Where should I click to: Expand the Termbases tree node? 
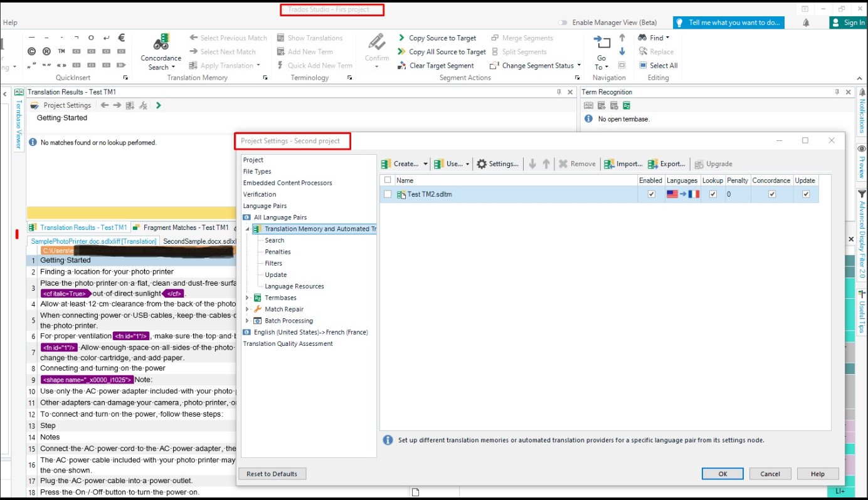(247, 298)
